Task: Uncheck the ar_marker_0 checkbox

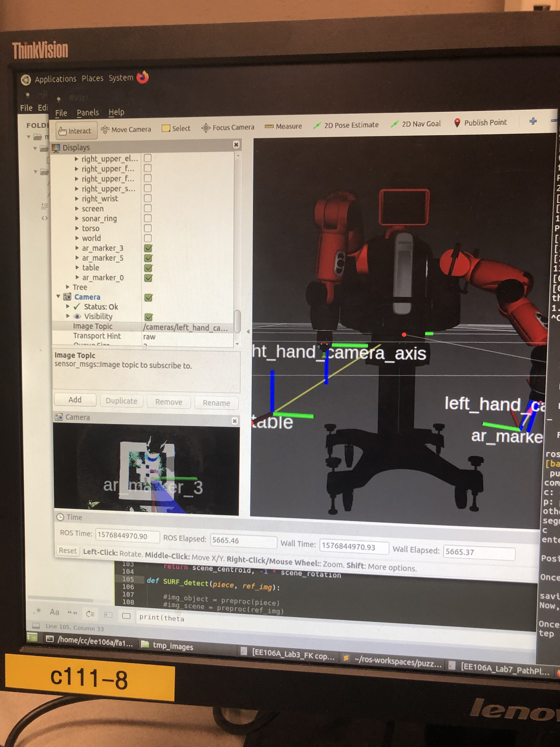Action: click(148, 278)
